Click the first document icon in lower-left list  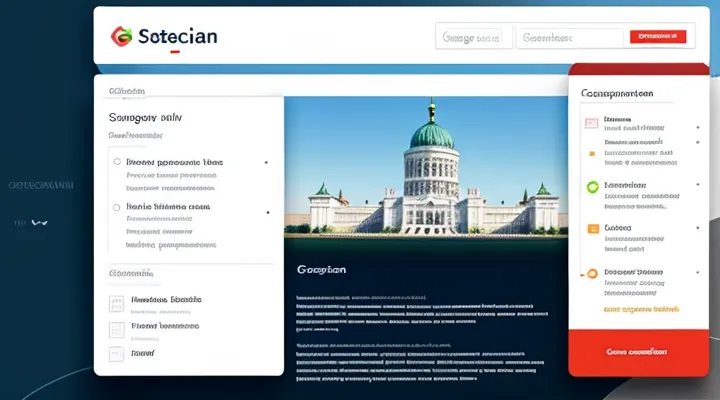point(117,304)
